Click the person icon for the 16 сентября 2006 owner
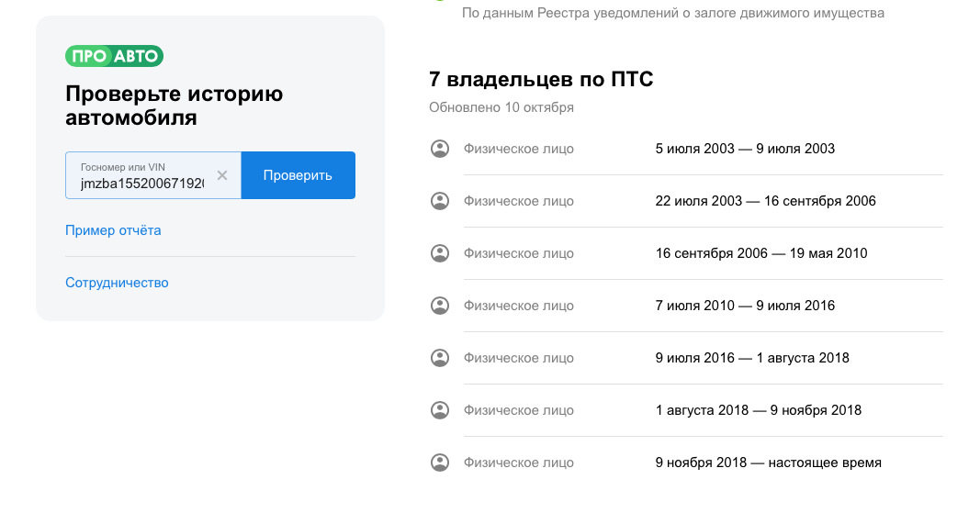 click(440, 253)
